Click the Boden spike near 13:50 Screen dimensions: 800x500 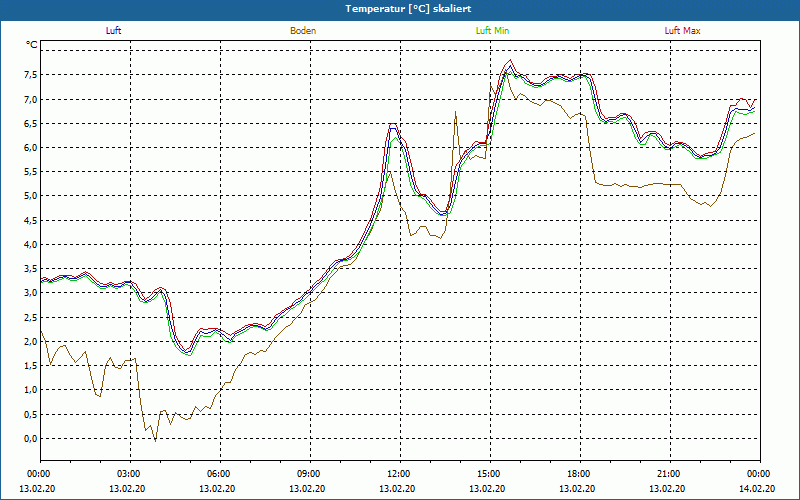455,112
